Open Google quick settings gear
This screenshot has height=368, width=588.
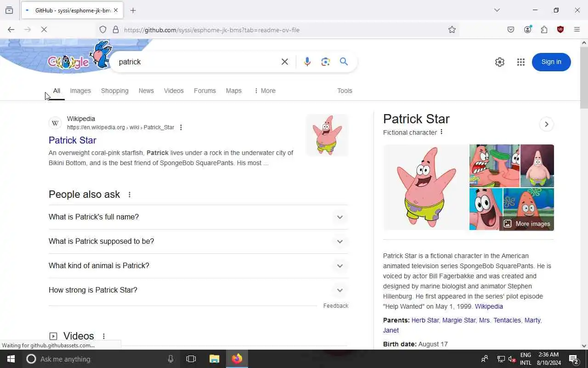(500, 62)
